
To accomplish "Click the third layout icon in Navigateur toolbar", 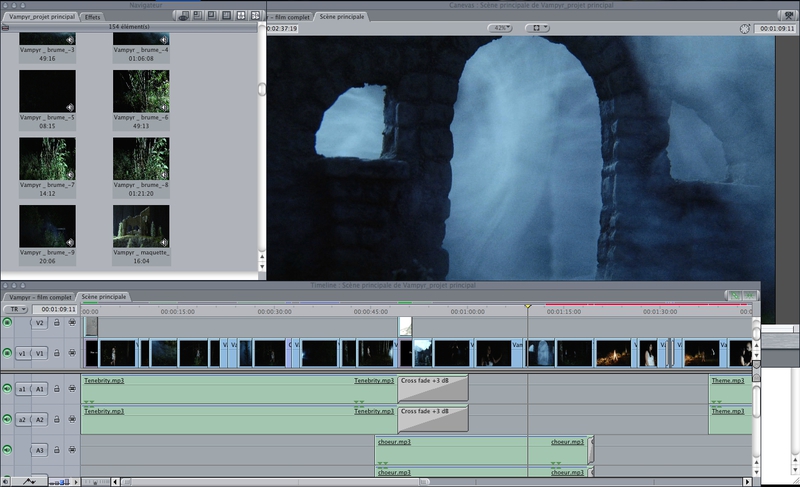I will [x=212, y=16].
